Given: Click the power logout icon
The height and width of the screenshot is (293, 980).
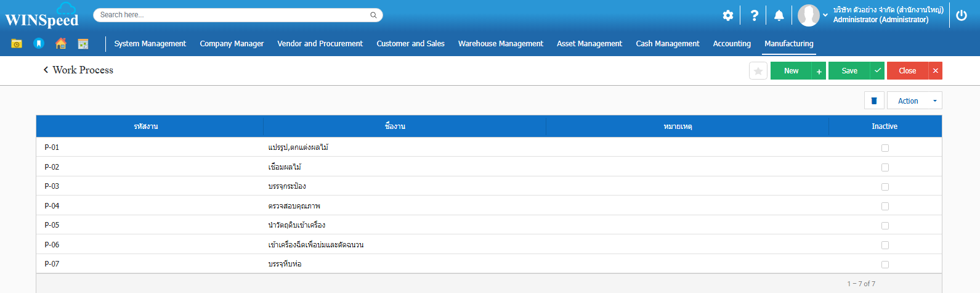Looking at the screenshot, I should click(962, 15).
